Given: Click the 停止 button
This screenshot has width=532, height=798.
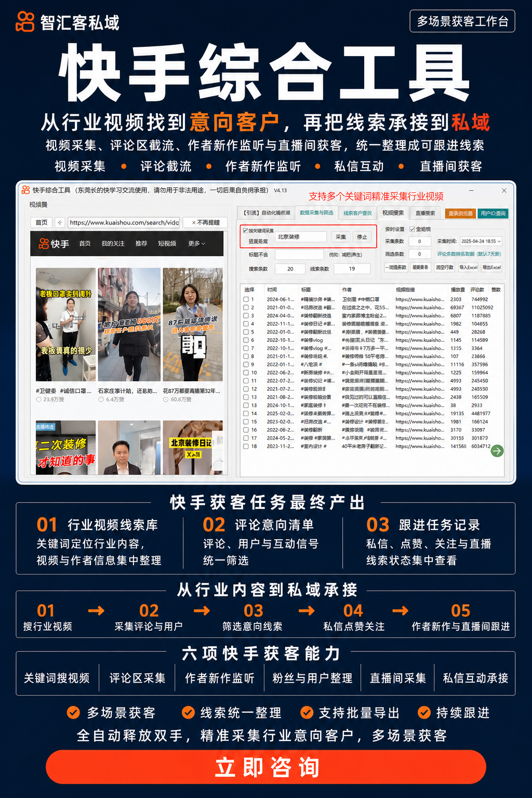Looking at the screenshot, I should pos(362,237).
